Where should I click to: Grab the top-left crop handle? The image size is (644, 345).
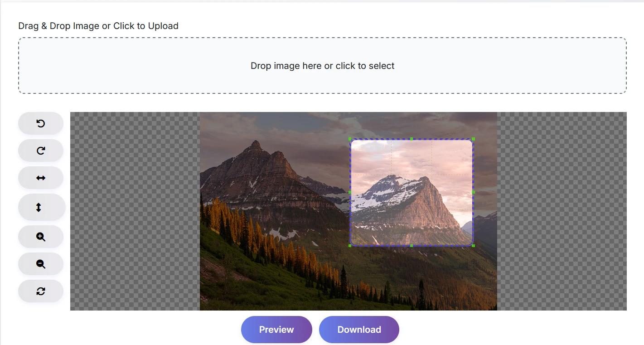coord(350,139)
